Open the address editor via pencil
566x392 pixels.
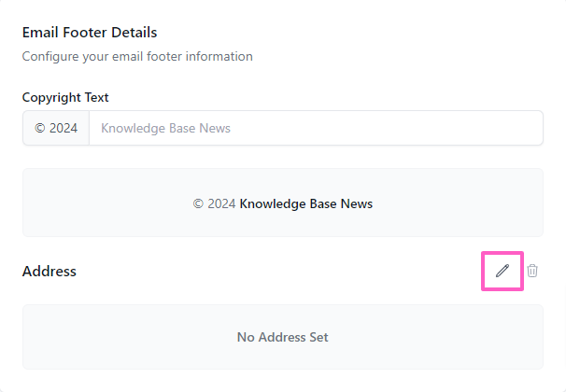502,271
